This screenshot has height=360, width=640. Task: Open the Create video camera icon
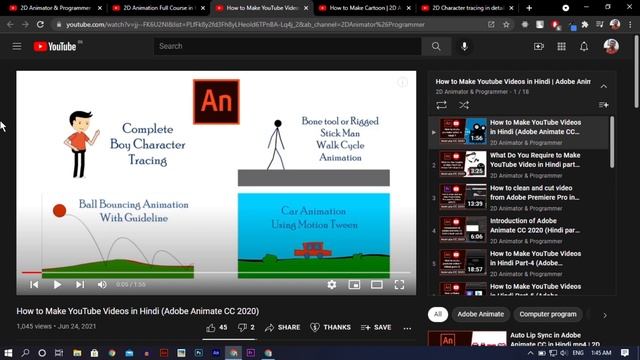pos(539,47)
